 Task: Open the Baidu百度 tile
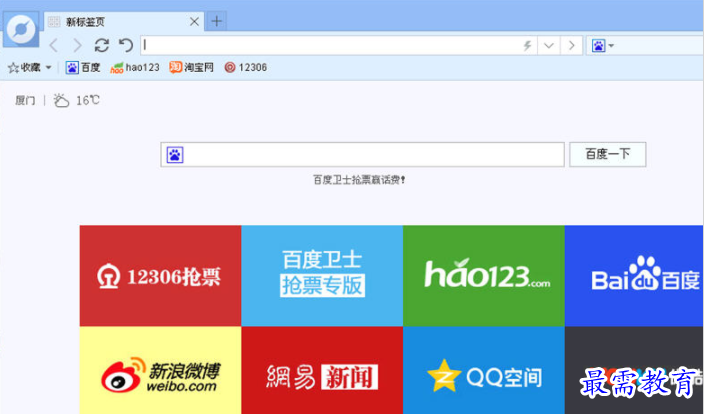click(x=634, y=276)
